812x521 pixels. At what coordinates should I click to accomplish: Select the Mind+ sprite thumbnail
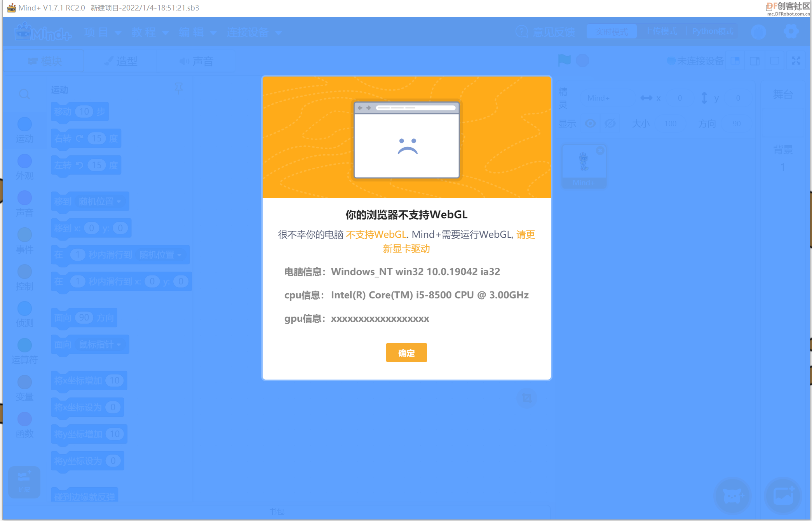click(584, 166)
